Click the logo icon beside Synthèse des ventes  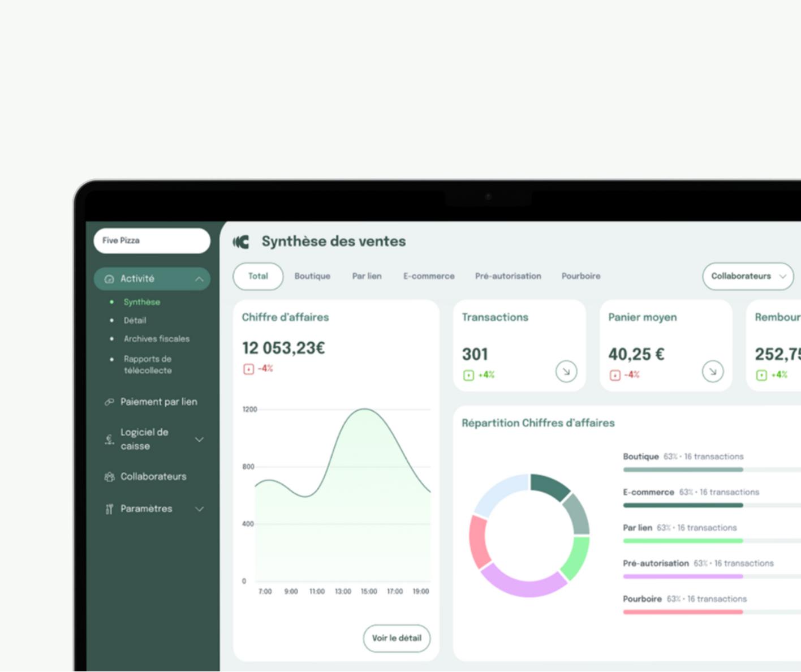click(241, 242)
